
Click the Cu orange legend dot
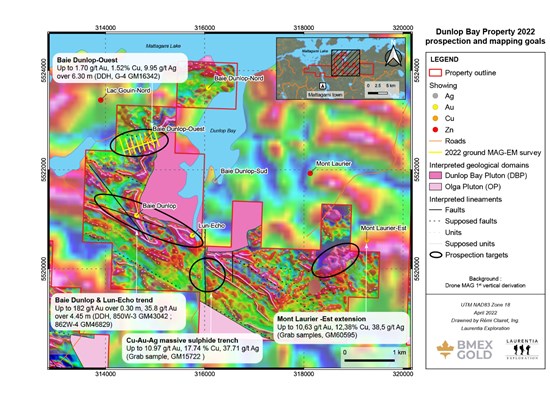(x=435, y=118)
